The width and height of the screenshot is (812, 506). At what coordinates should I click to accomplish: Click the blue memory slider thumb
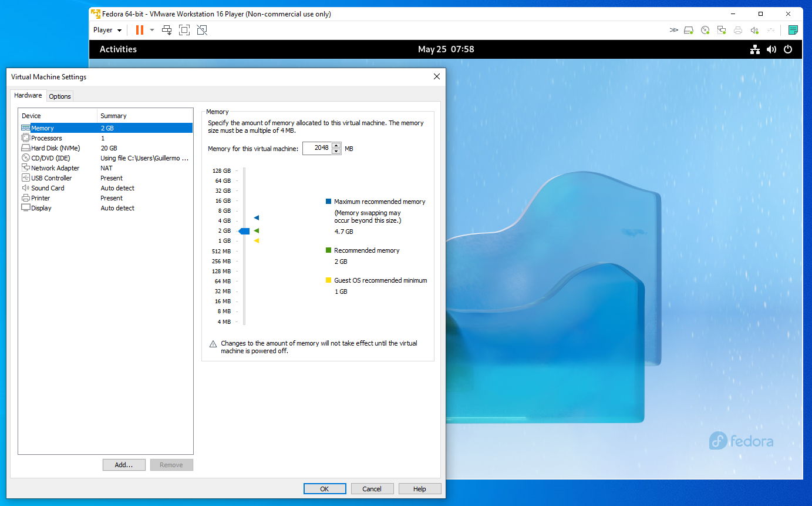[244, 231]
